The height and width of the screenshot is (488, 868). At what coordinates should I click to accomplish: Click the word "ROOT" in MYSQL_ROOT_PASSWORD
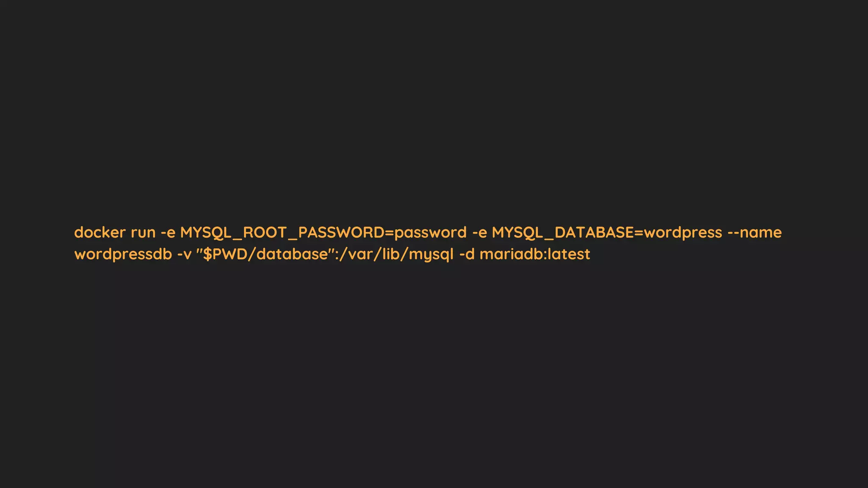pos(265,232)
